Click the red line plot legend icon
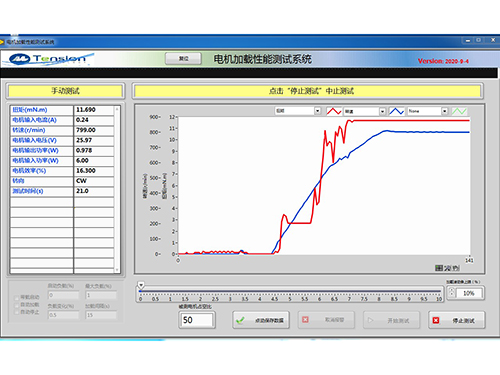Viewport: 500px width, 375px height. pos(334,111)
